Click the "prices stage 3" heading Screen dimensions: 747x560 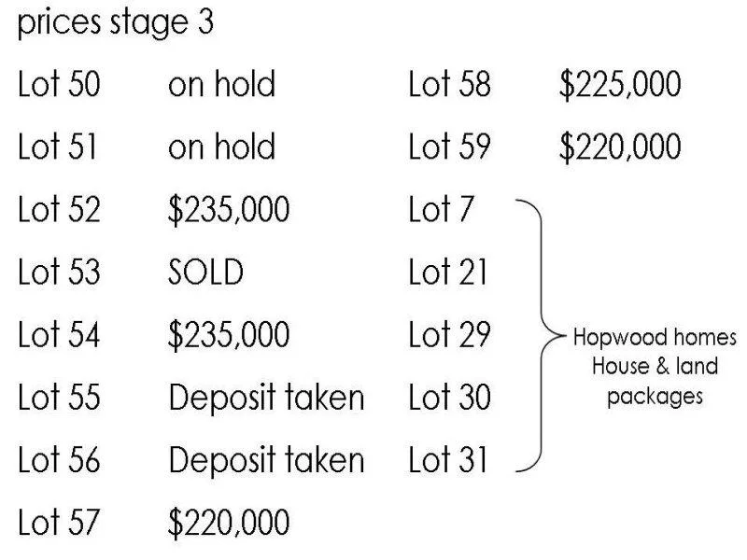(115, 22)
